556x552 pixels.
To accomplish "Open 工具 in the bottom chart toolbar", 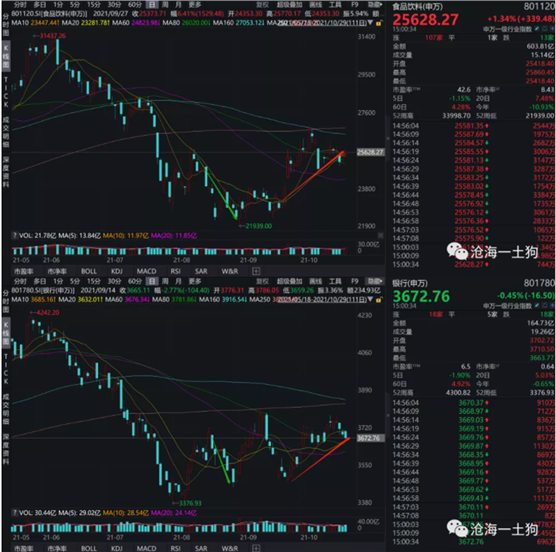I will pyautogui.click(x=335, y=281).
